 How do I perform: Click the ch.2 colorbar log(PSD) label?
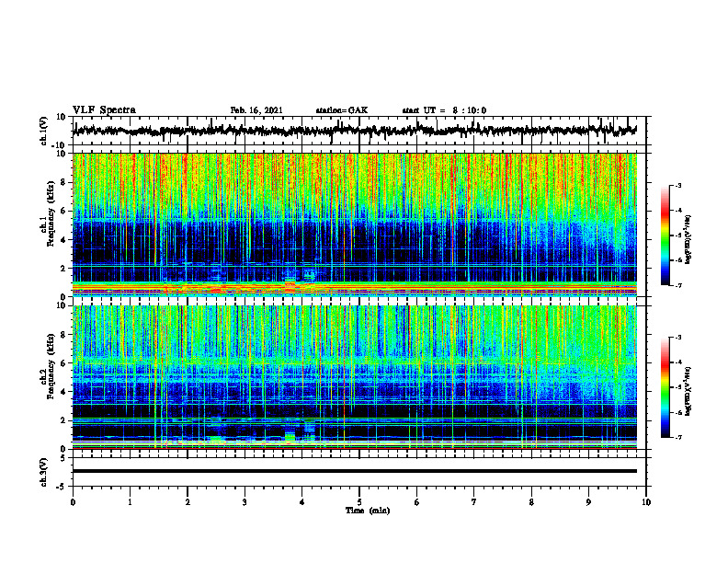pos(688,391)
